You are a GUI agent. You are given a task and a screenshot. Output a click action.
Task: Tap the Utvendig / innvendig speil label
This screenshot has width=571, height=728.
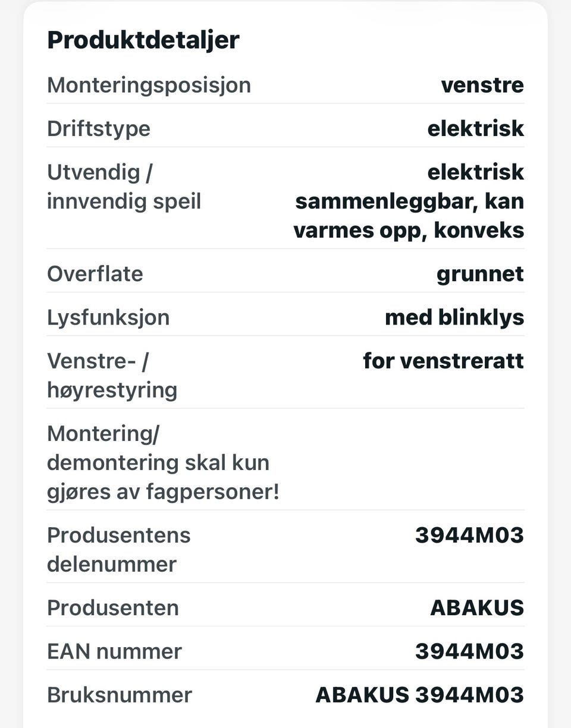point(124,187)
